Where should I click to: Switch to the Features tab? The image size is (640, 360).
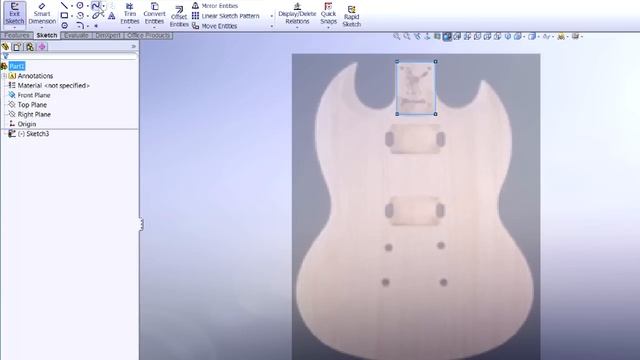[x=17, y=36]
